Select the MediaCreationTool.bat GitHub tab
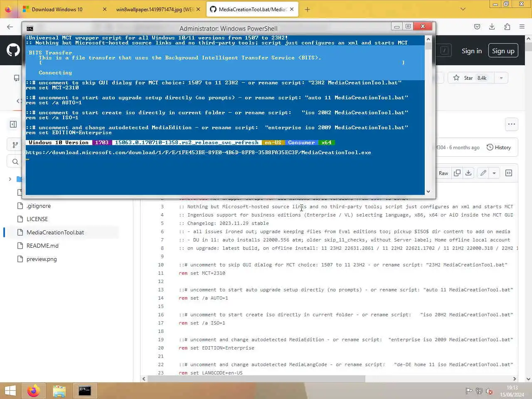532x399 pixels. click(252, 9)
